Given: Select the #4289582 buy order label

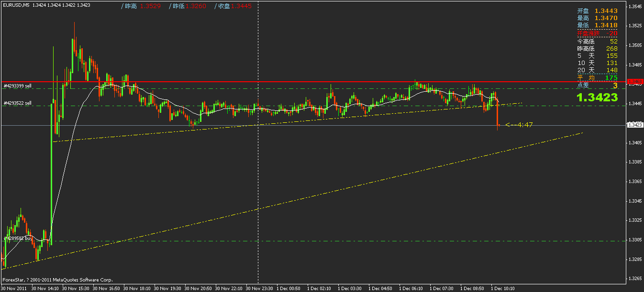Looking at the screenshot, I should (18, 237).
